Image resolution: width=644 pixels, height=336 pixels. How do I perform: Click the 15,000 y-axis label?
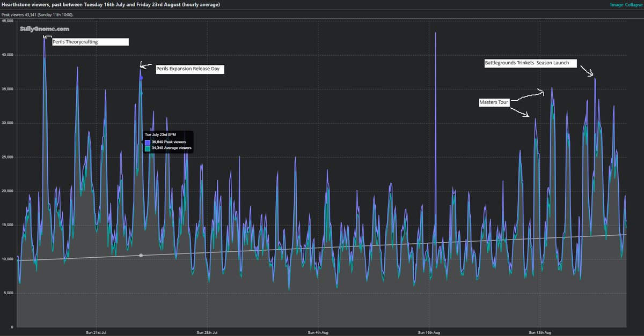(8, 225)
